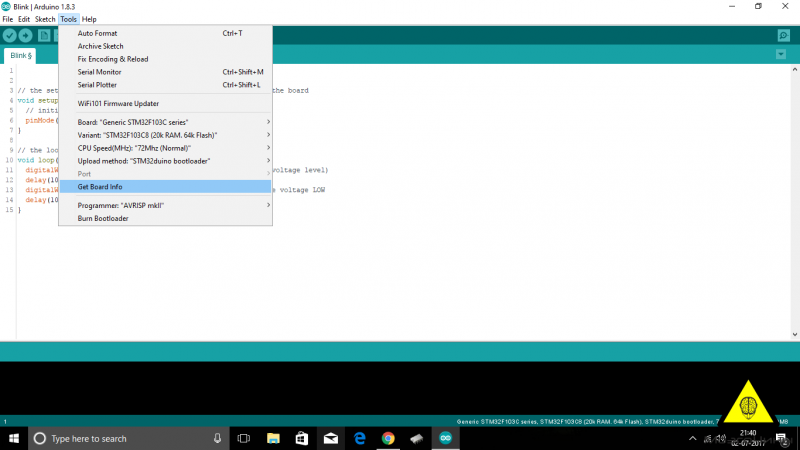Choose Fix Encoding & Reload

pos(165,59)
